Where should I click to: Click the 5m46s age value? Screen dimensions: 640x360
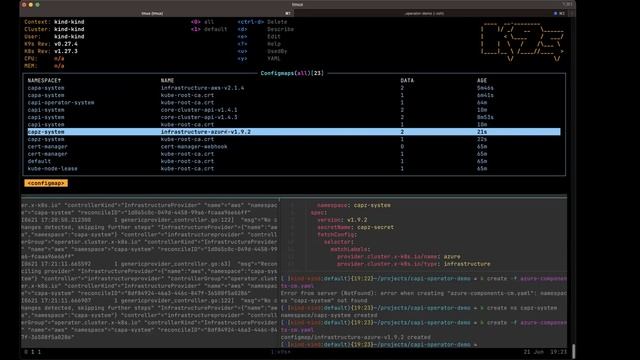point(485,88)
